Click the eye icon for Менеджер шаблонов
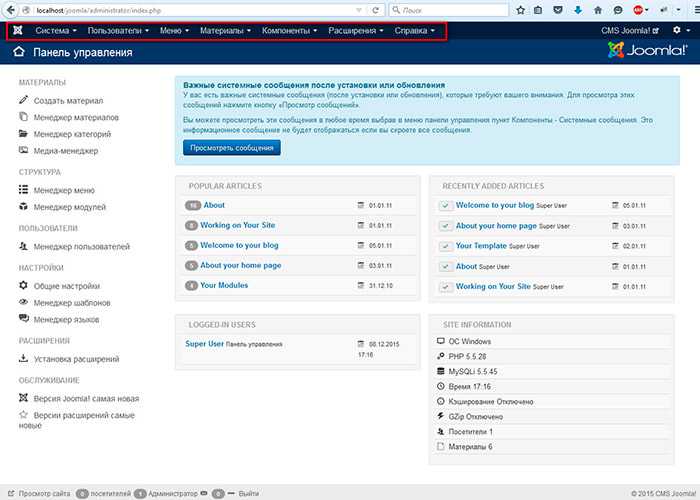Viewport: 700px width, 500px height. [x=23, y=302]
